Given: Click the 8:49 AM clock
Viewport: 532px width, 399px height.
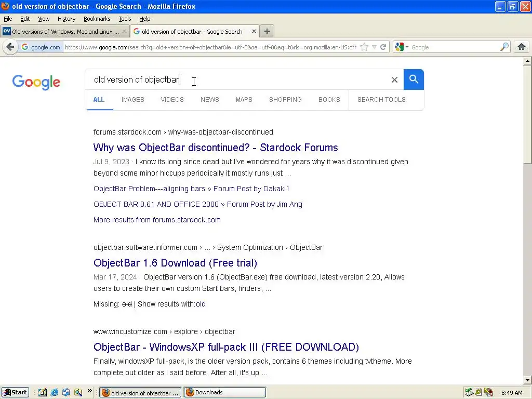Looking at the screenshot, I should (512, 393).
